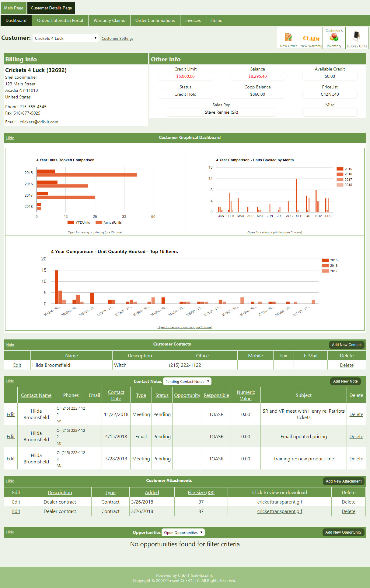
Task: Open the Units Booked Comparison chart print link
Action: [x=95, y=232]
